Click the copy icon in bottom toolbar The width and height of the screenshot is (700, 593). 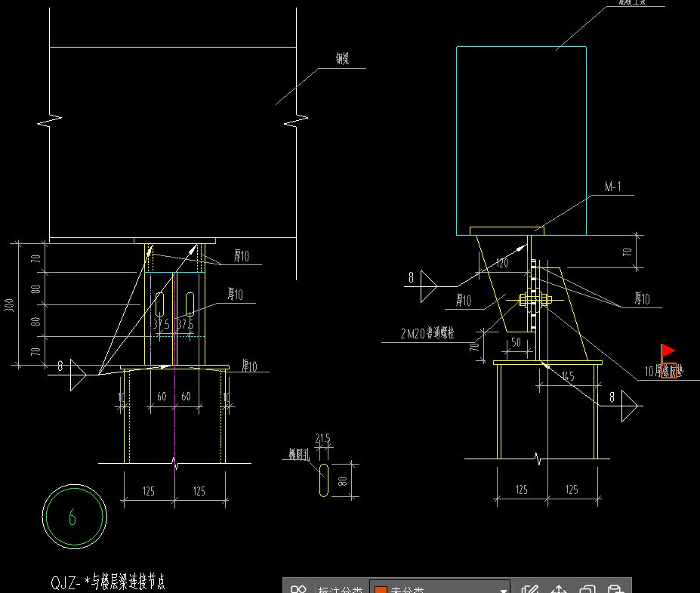(x=587, y=589)
